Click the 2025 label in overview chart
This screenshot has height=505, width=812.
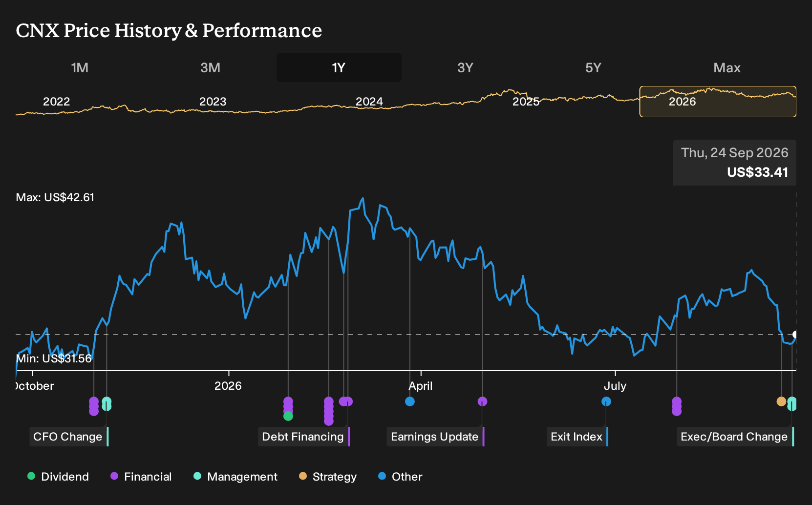pos(526,102)
